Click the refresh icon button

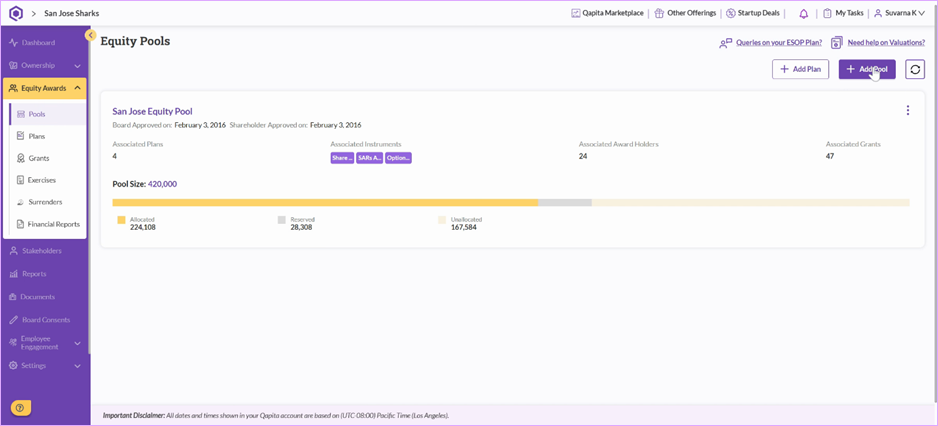(x=915, y=69)
